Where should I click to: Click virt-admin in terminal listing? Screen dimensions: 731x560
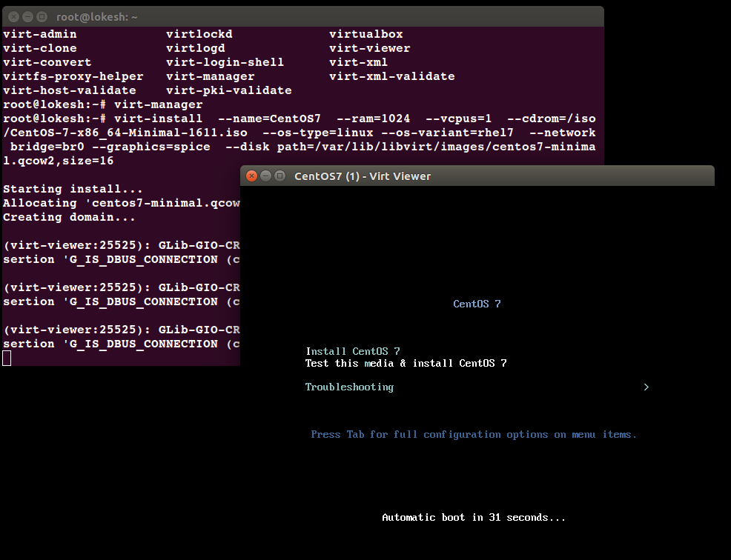coord(39,34)
